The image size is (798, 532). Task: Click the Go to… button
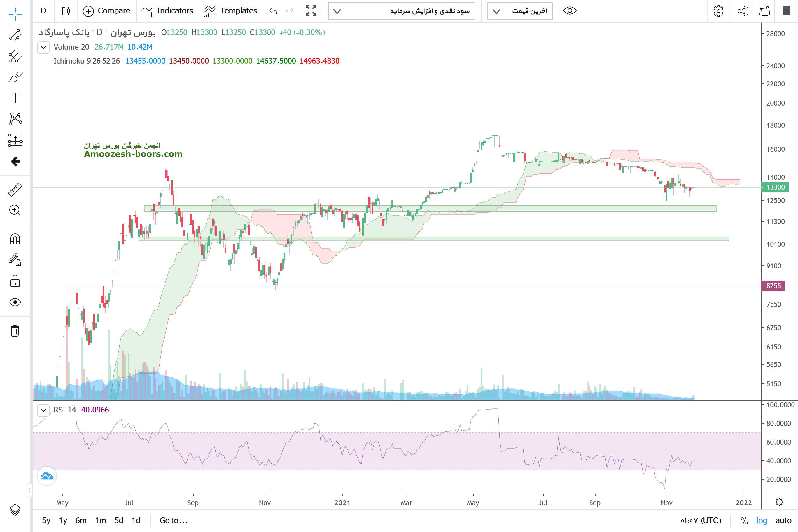(173, 520)
